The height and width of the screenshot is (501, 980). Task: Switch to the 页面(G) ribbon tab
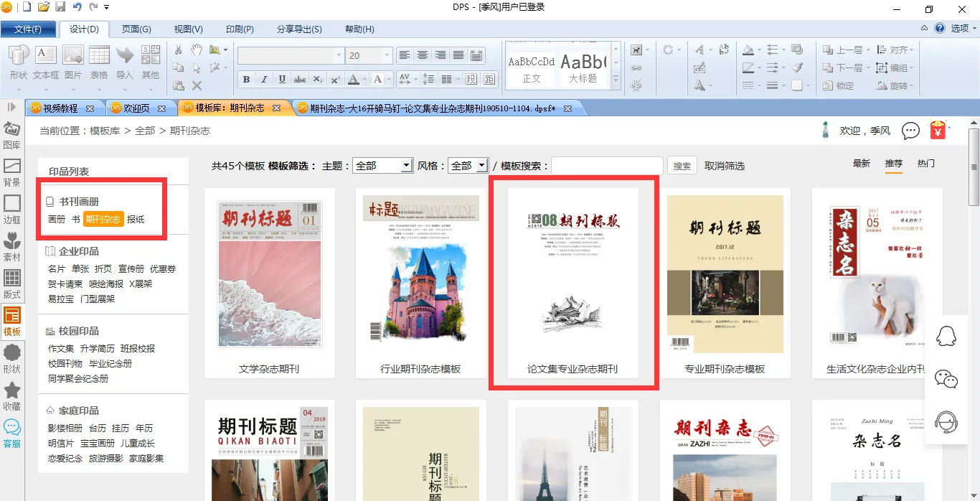tap(136, 29)
